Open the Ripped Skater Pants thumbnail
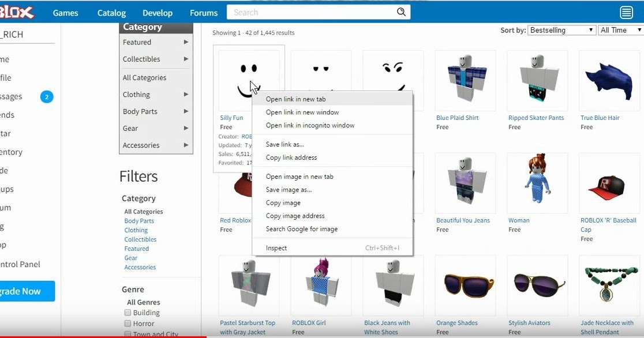644x338 pixels. [x=537, y=80]
